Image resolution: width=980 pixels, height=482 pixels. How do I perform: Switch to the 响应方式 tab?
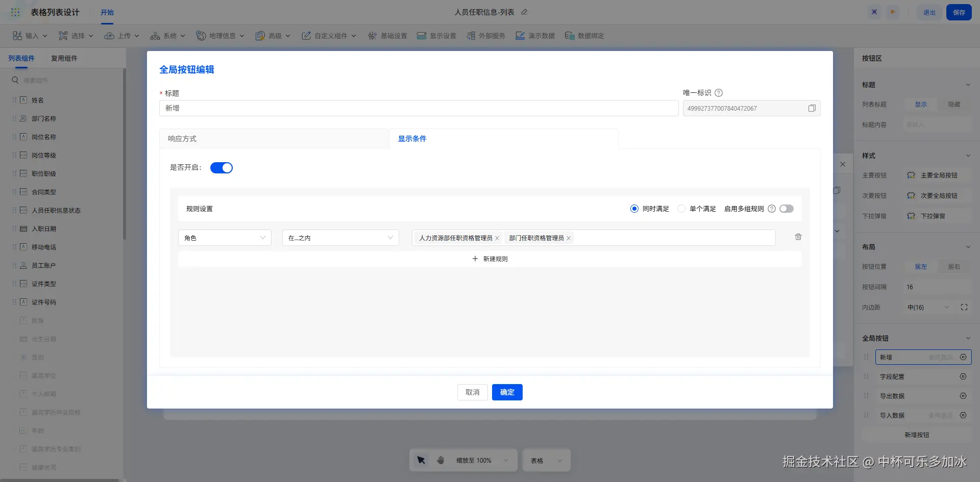pyautogui.click(x=274, y=139)
